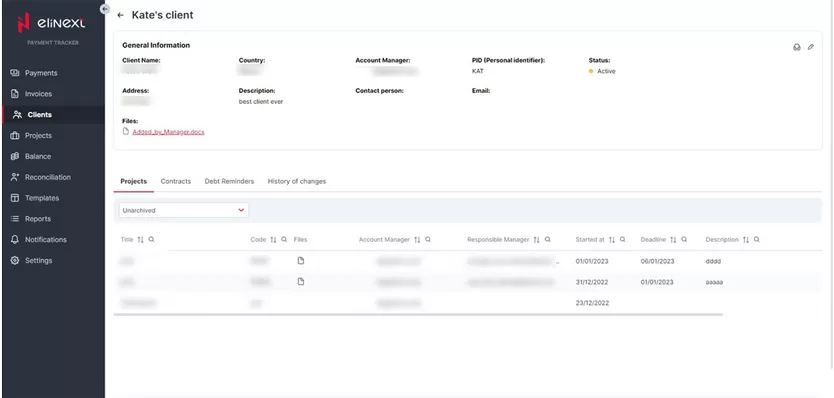
Task: Click the dddd description cell
Action: (x=713, y=261)
